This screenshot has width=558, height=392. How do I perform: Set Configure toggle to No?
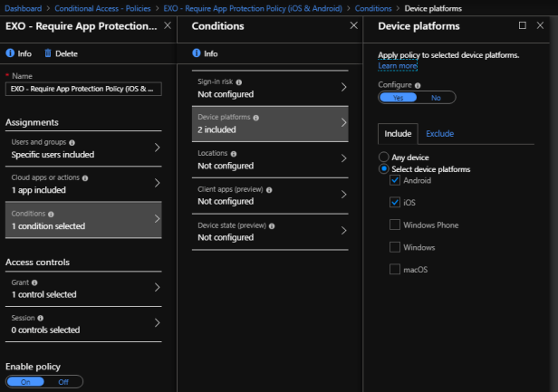click(436, 98)
